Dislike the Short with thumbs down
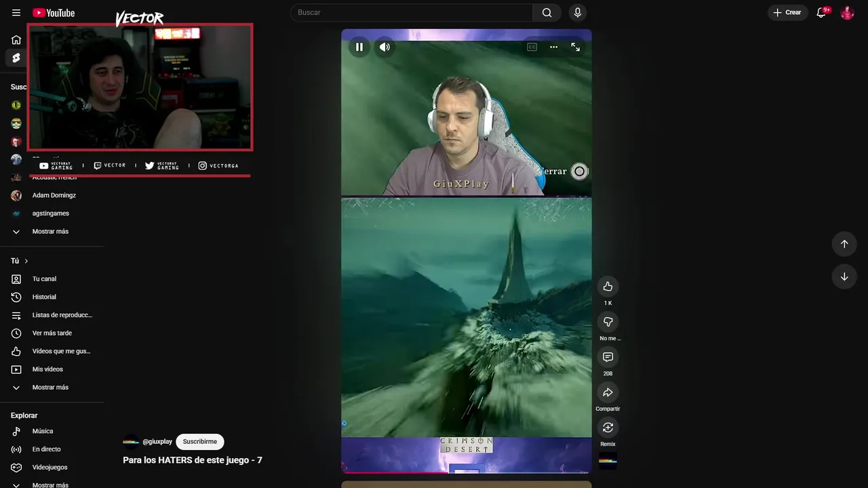 pos(608,322)
